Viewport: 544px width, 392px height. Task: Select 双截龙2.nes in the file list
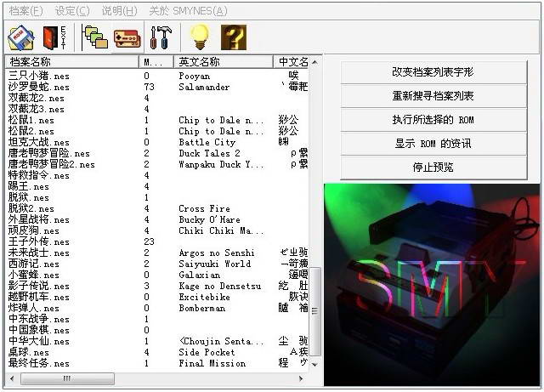click(x=37, y=98)
